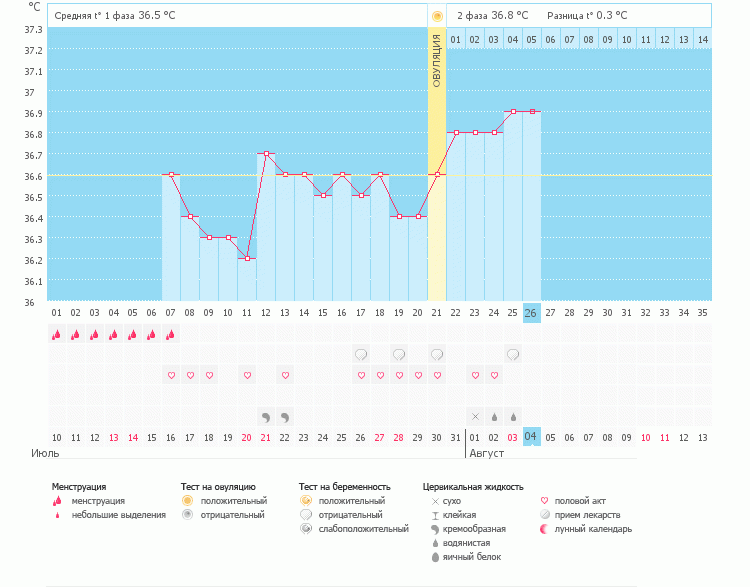
Task: Click the 36.2 temperature point on cycle day 11
Action: pyautogui.click(x=247, y=258)
